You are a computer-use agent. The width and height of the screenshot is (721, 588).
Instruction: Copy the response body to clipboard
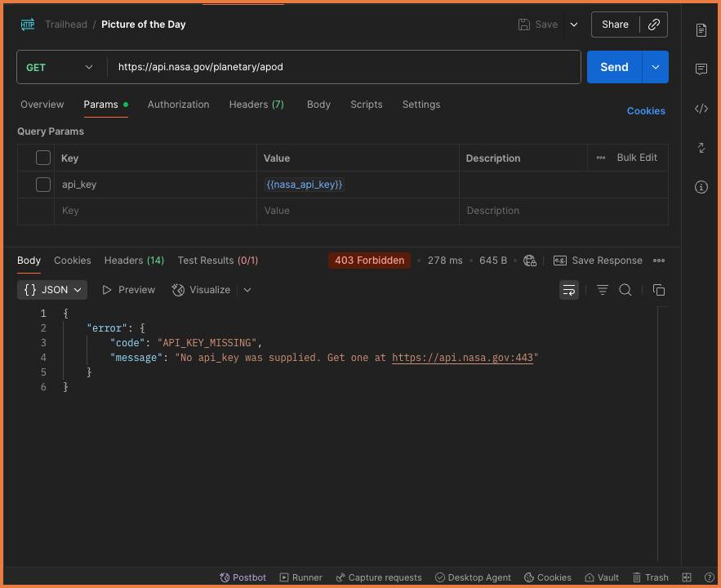pos(658,290)
